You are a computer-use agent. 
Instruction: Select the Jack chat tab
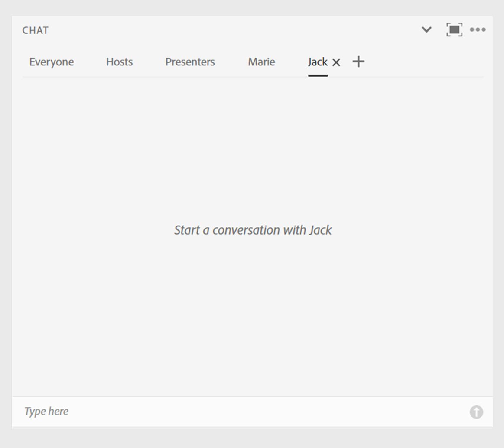click(318, 62)
